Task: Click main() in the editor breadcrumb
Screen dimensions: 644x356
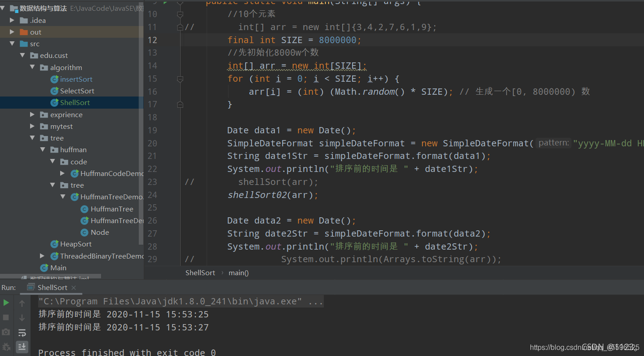Action: [x=238, y=272]
